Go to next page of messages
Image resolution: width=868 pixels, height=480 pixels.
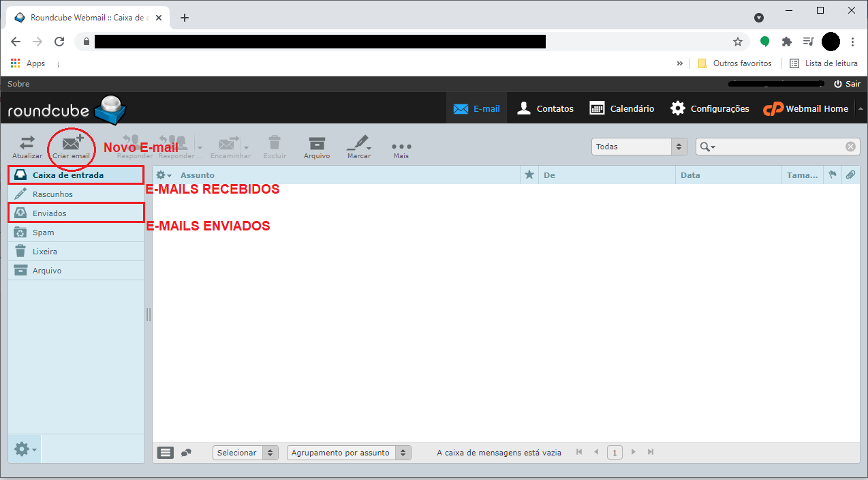[633, 452]
